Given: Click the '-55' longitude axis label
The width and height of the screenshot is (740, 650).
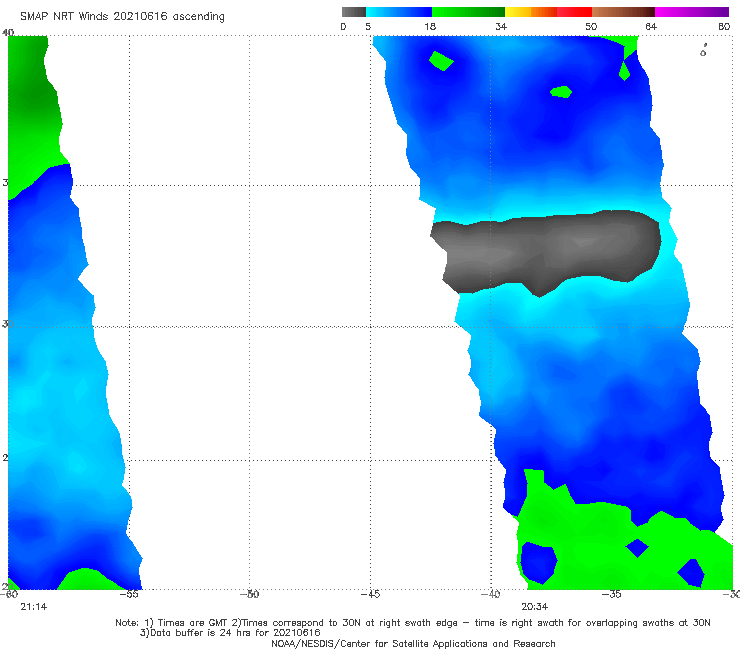Looking at the screenshot, I should click(129, 594).
